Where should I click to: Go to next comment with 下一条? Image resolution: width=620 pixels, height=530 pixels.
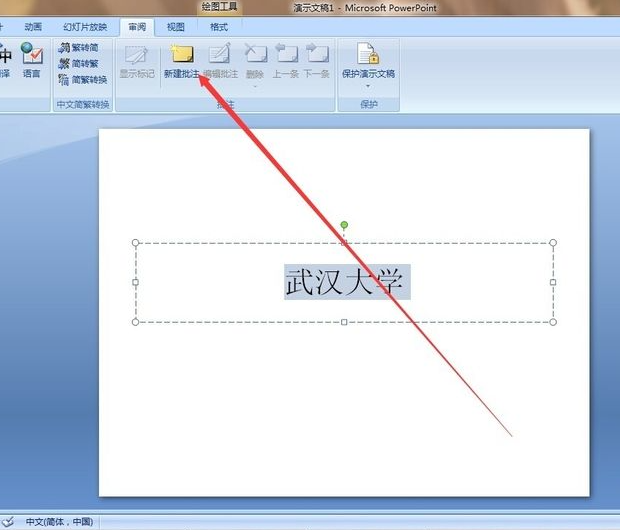(x=317, y=55)
